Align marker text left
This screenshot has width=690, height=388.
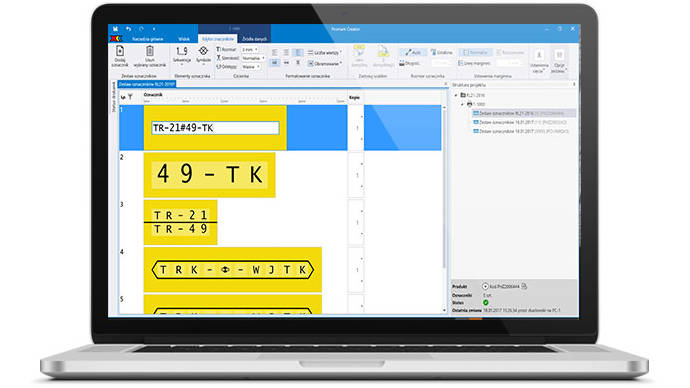[275, 52]
